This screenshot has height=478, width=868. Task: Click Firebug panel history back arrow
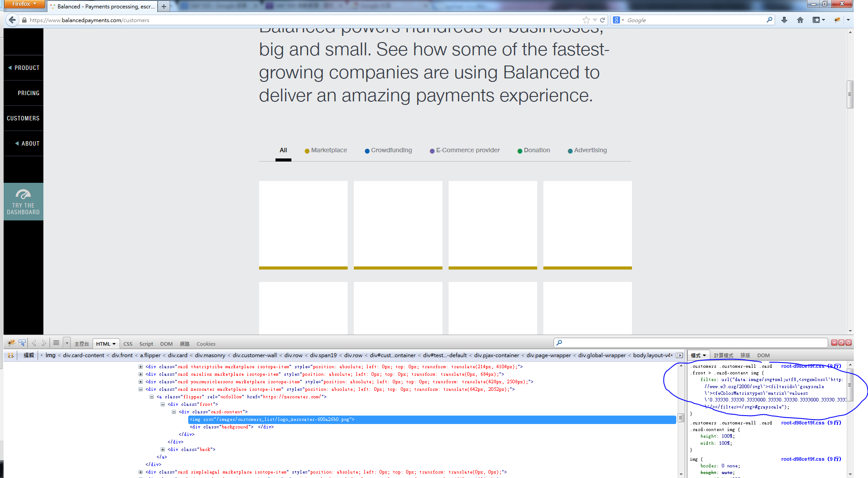[x=34, y=343]
